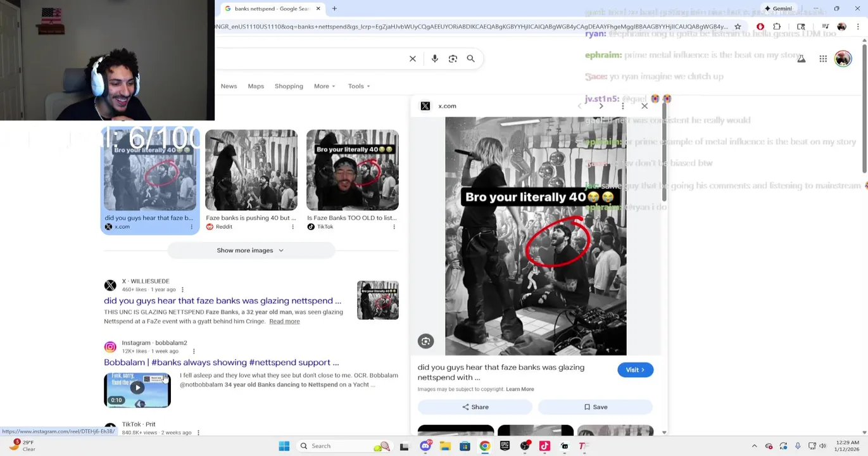This screenshot has height=456, width=868.
Task: Select the TikTok Faze Banks TOO OLD thumbnail
Action: point(352,170)
